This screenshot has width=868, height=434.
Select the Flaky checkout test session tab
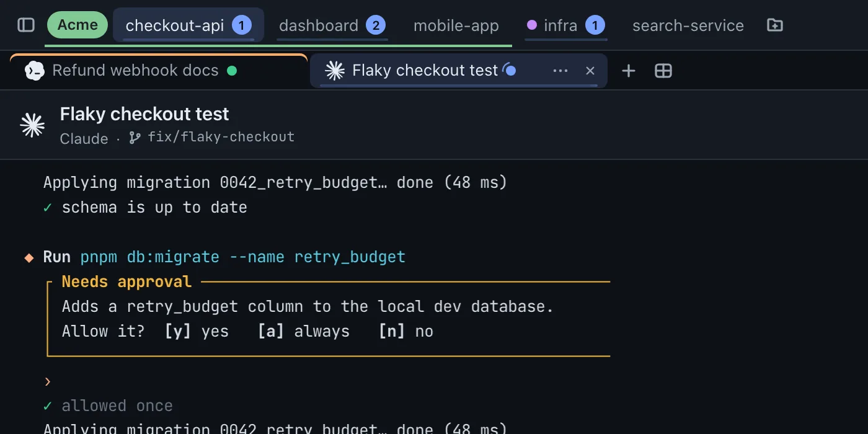point(459,71)
